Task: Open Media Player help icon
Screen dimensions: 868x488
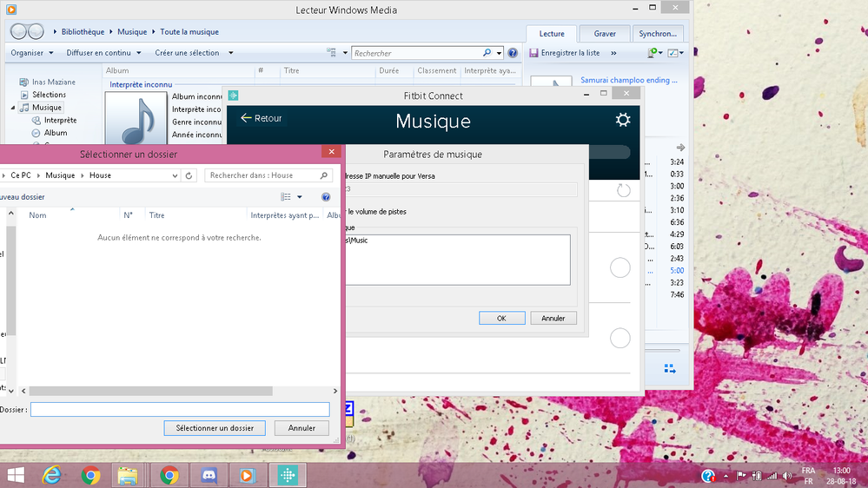Action: pyautogui.click(x=513, y=53)
